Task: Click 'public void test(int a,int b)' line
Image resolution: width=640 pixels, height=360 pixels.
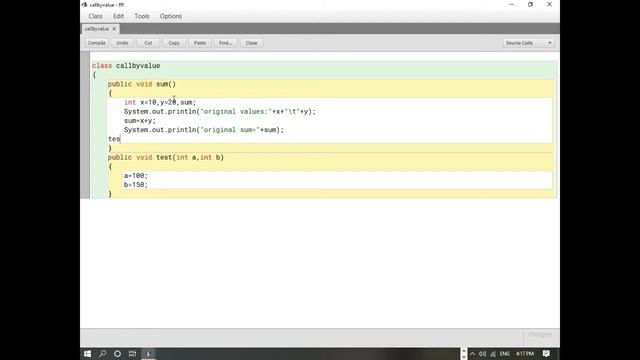Action: [x=166, y=158]
